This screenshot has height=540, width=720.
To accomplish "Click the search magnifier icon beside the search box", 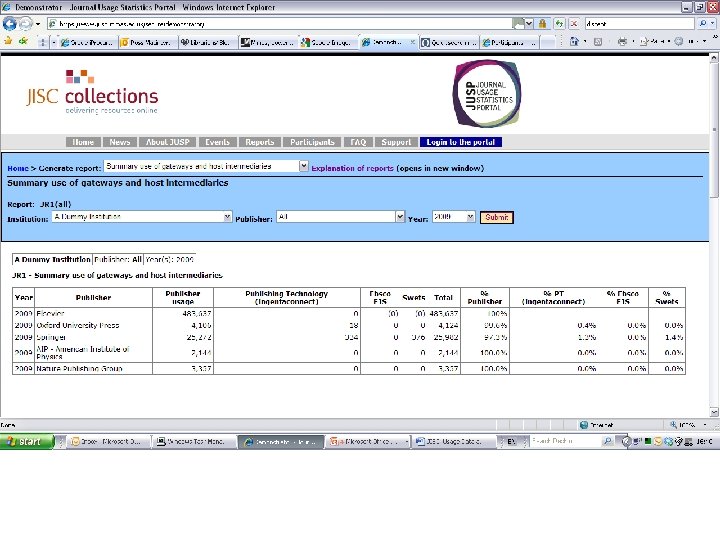I will click(703, 23).
